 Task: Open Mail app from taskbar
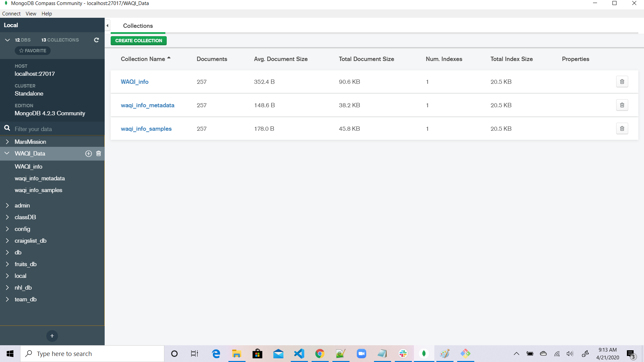point(278,354)
